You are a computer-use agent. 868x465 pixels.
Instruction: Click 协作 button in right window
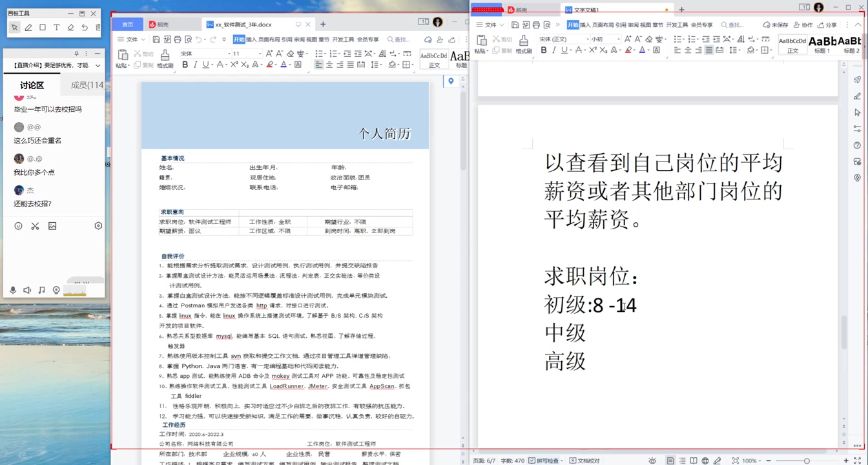tap(803, 25)
